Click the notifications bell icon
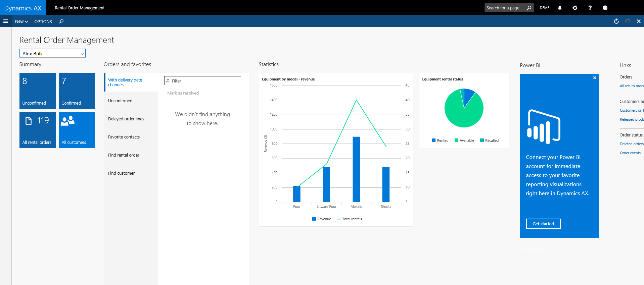This screenshot has width=644, height=285. point(560,8)
